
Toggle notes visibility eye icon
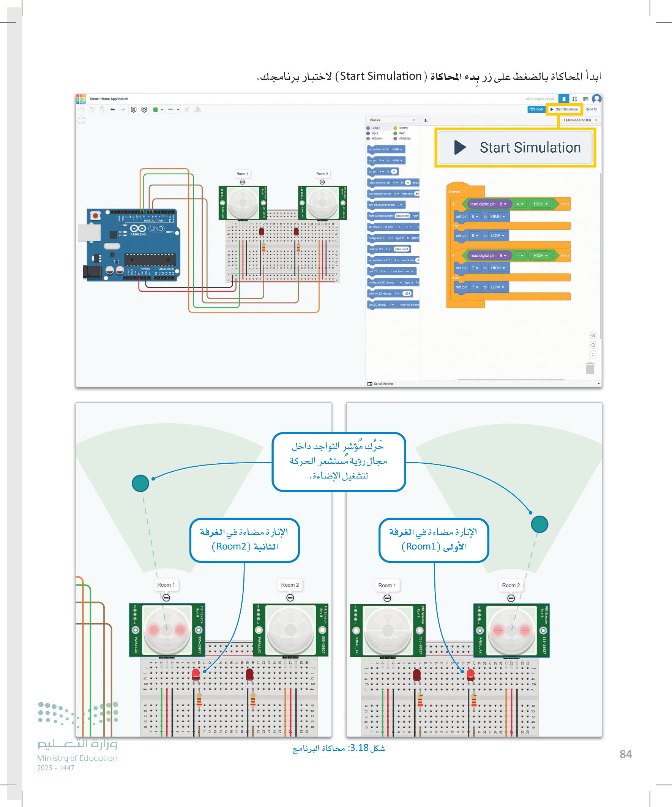point(144,109)
